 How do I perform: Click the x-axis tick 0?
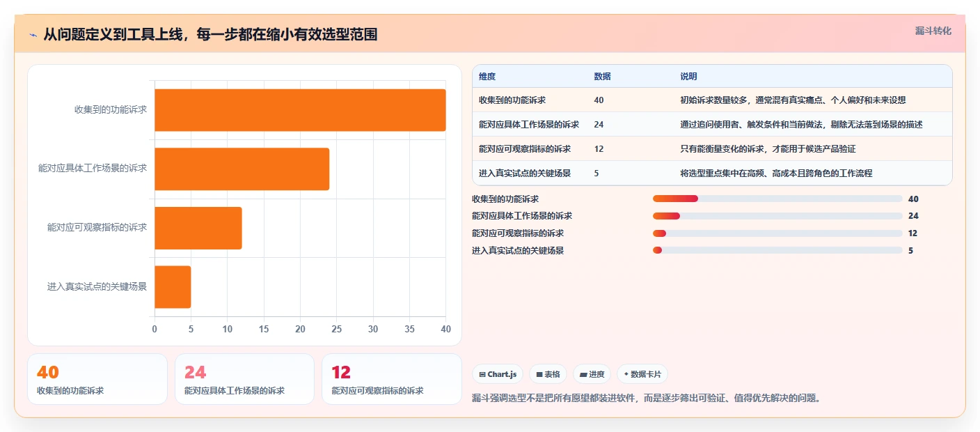pyautogui.click(x=155, y=329)
